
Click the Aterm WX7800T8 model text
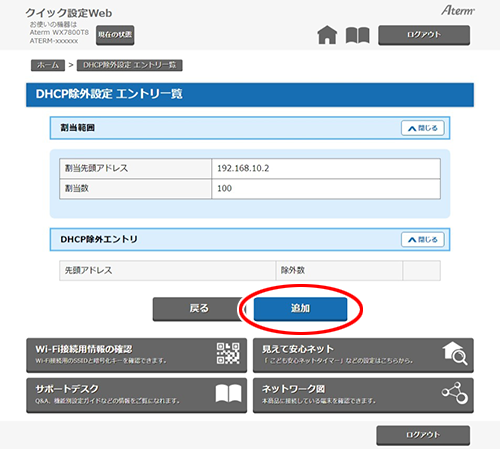[x=59, y=33]
